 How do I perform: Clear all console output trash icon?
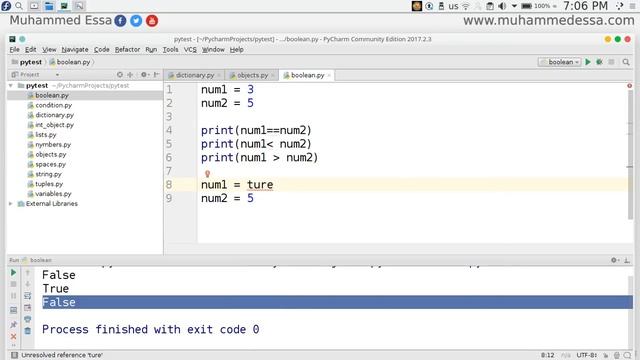(x=27, y=331)
